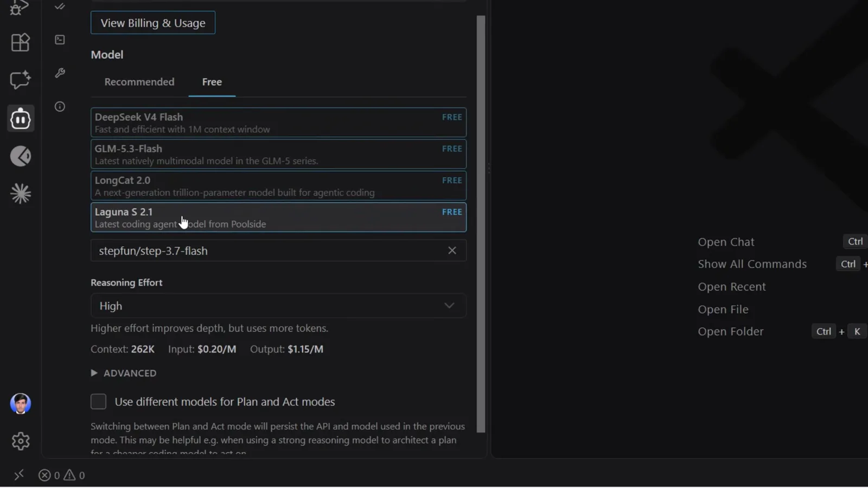This screenshot has height=488, width=868.
Task: Open the robot-face extension panel icon
Action: [21, 119]
